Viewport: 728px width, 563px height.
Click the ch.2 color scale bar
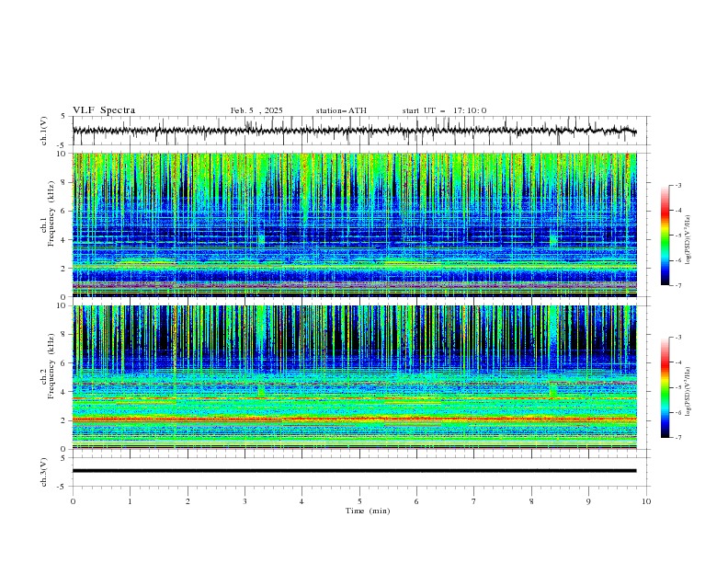(x=665, y=387)
